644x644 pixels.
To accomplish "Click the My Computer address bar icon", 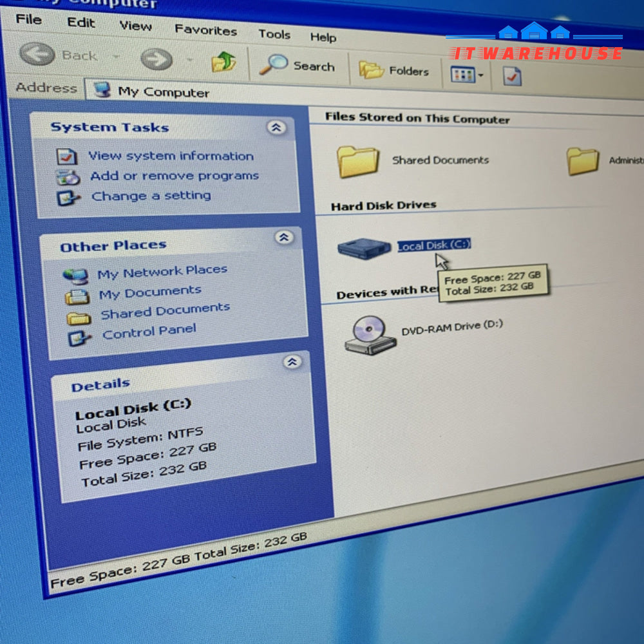I will pos(102,89).
